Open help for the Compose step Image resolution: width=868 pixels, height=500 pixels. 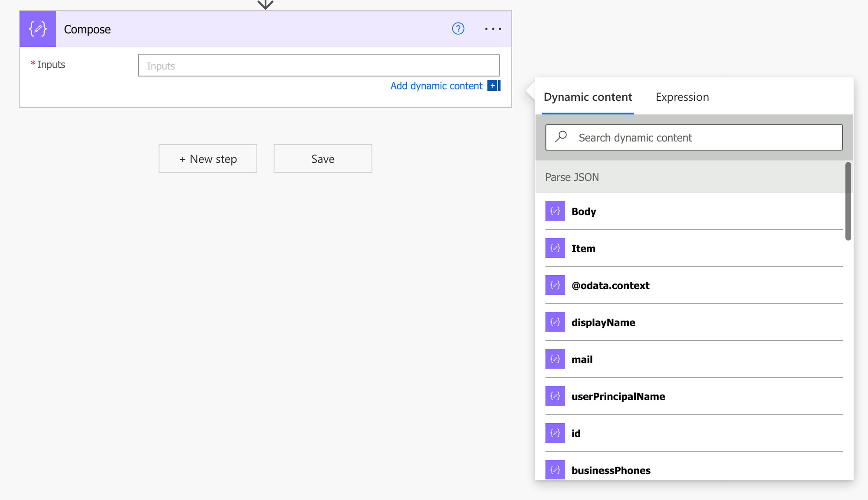458,29
